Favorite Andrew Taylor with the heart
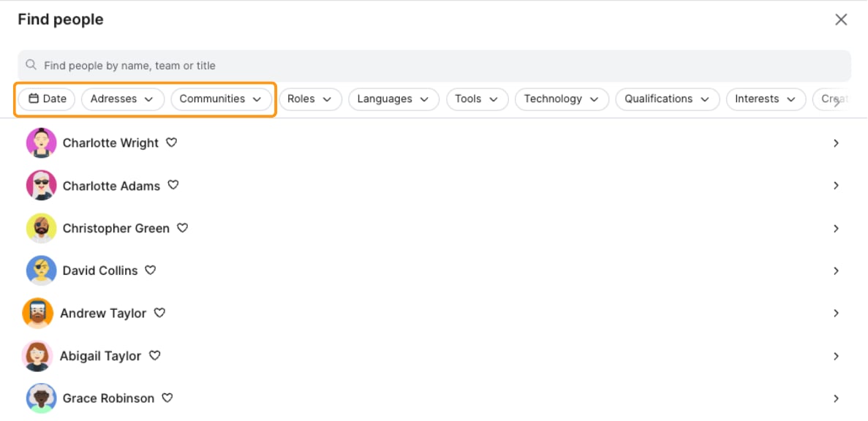Image resolution: width=868 pixels, height=421 pixels. [x=159, y=313]
